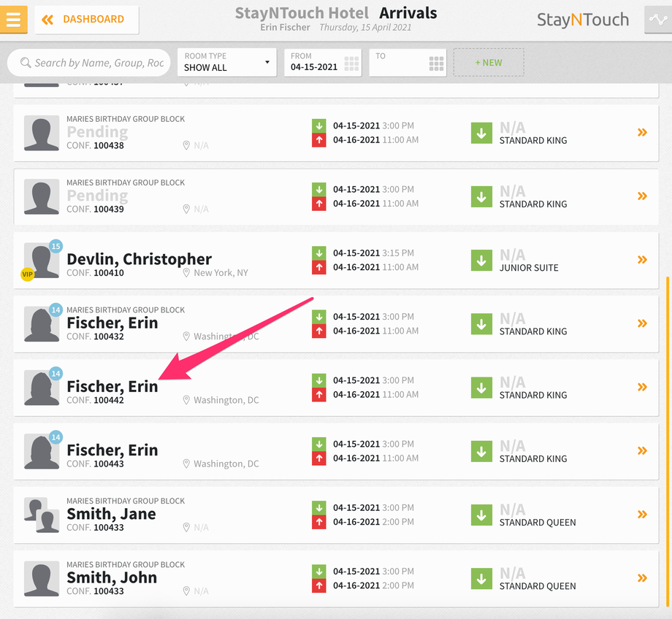Create new reservation with + NEW
Screen dimensions: 672x619
489,63
